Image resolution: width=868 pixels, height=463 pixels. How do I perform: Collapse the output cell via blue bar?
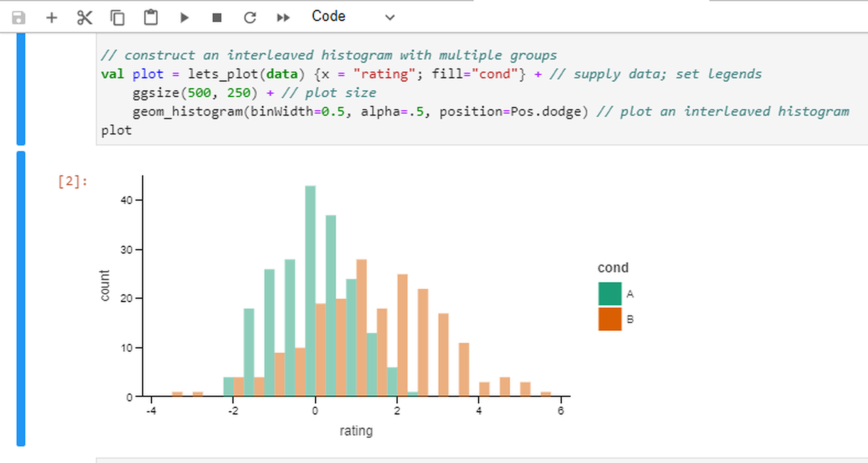pos(21,299)
